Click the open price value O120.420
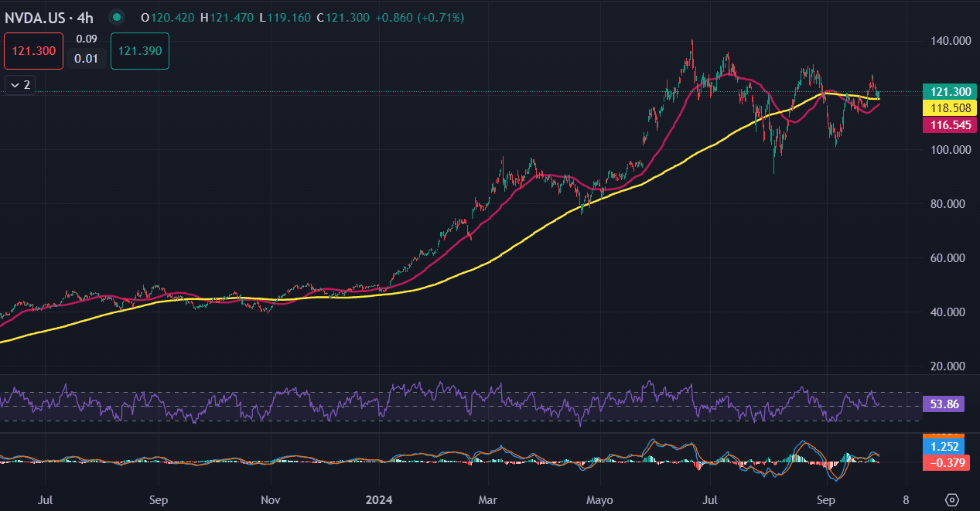980x511 pixels. click(168, 16)
